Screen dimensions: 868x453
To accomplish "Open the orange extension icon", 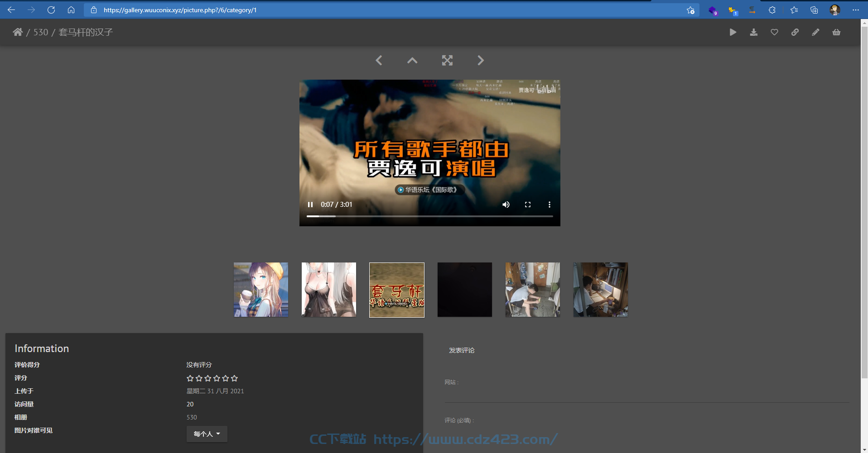I will tap(752, 10).
